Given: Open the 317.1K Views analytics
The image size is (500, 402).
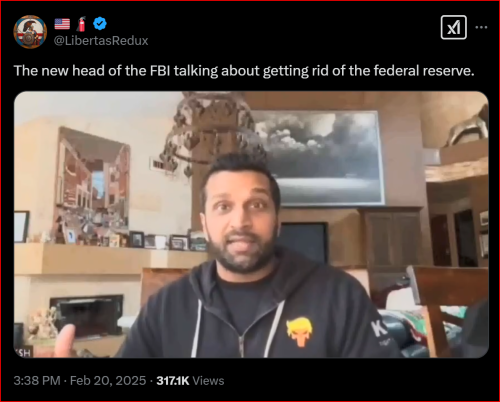Looking at the screenshot, I should pyautogui.click(x=190, y=380).
